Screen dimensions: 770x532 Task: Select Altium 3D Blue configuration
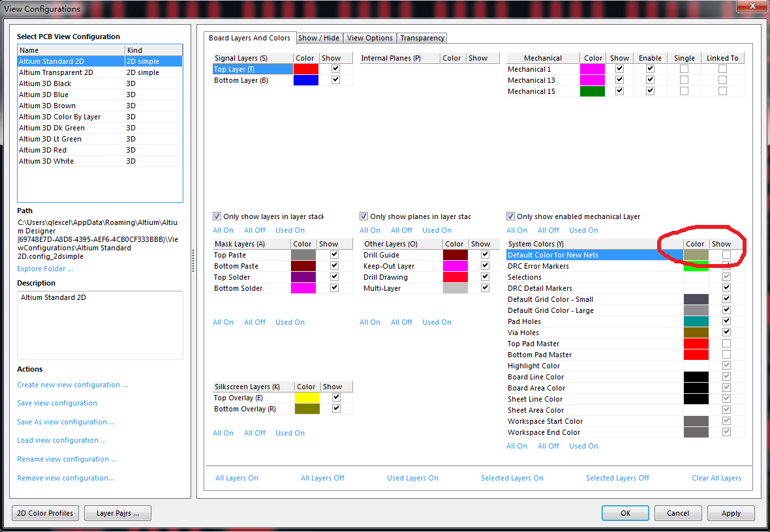(100, 95)
